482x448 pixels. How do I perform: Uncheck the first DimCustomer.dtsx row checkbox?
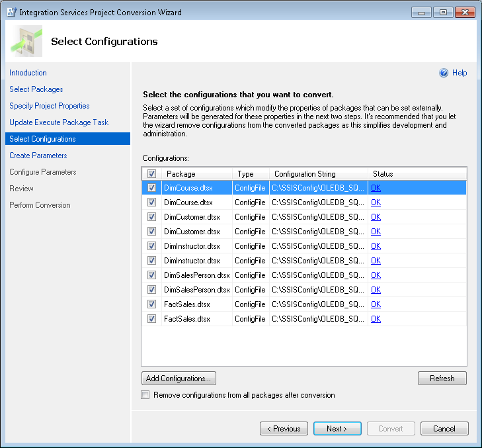coord(152,217)
